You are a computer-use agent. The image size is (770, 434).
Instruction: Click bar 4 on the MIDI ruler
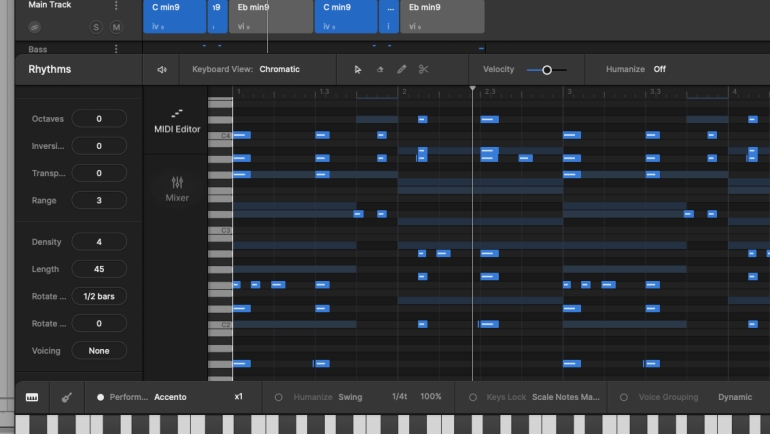pos(735,92)
